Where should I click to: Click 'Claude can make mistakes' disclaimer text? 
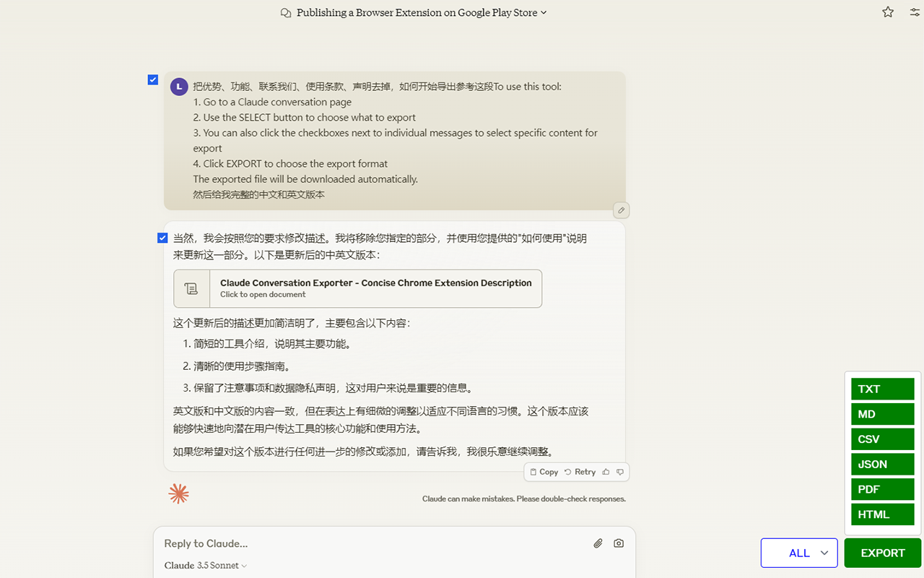pyautogui.click(x=524, y=499)
